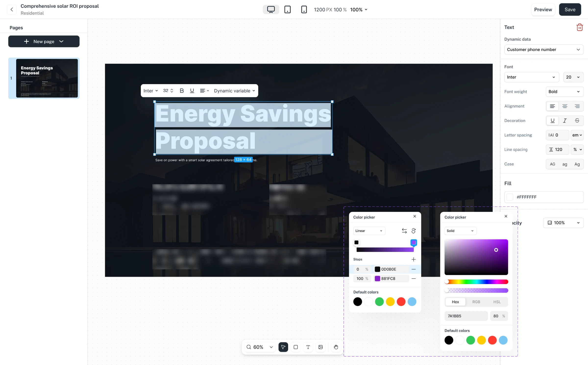Switch to Hex color mode tab
588x365 pixels.
tap(455, 302)
